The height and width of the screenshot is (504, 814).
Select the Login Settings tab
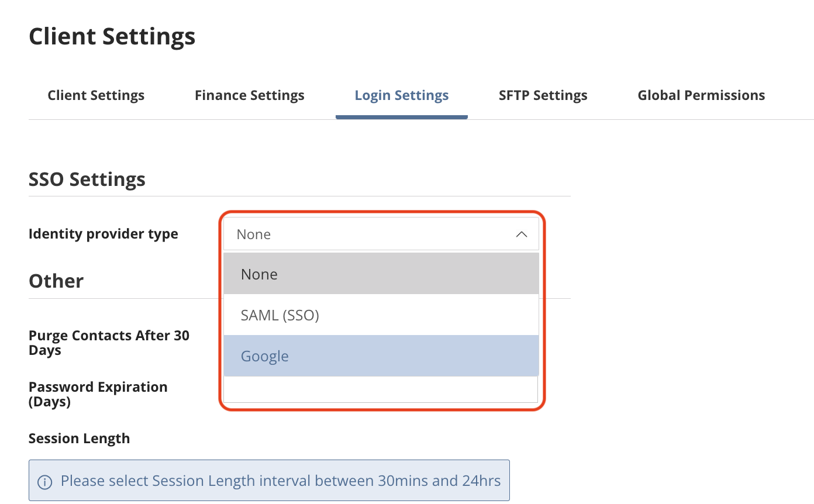coord(402,96)
